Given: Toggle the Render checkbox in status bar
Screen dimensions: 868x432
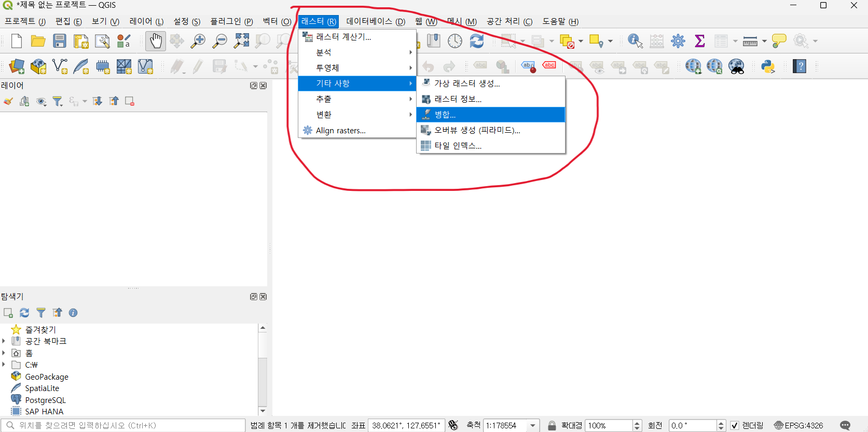Looking at the screenshot, I should point(735,426).
